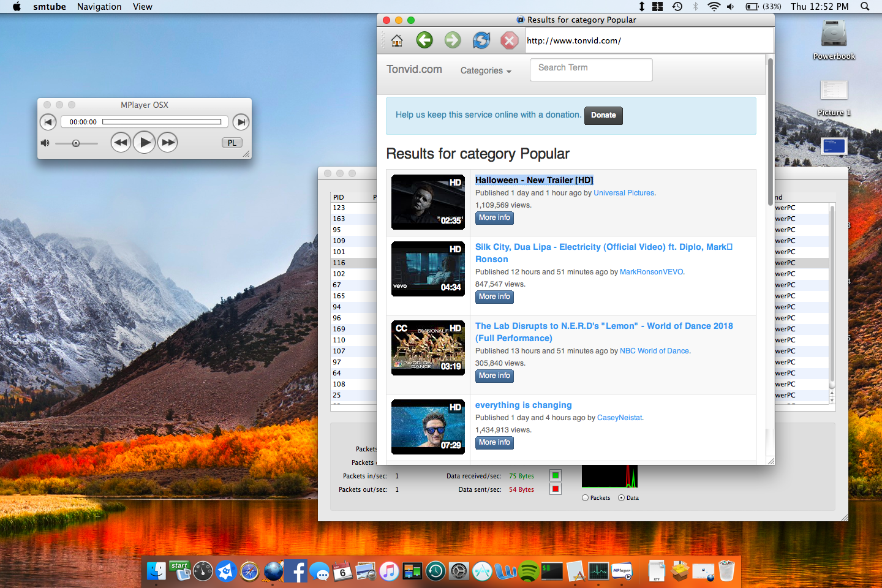
Task: Open CaseyNeistat channel link
Action: coord(619,418)
